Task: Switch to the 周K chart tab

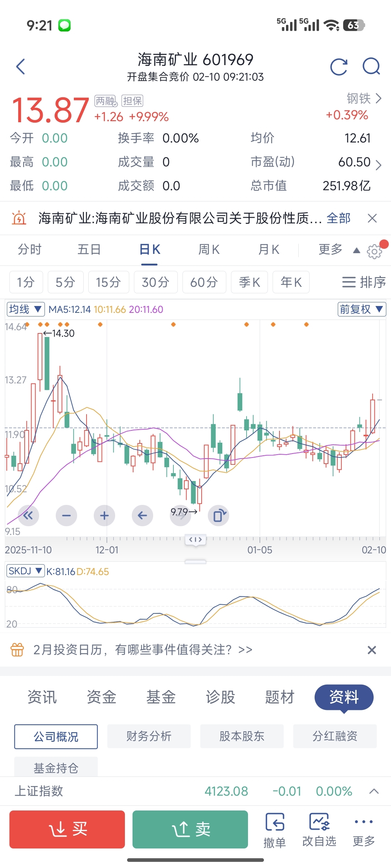Action: tap(209, 250)
